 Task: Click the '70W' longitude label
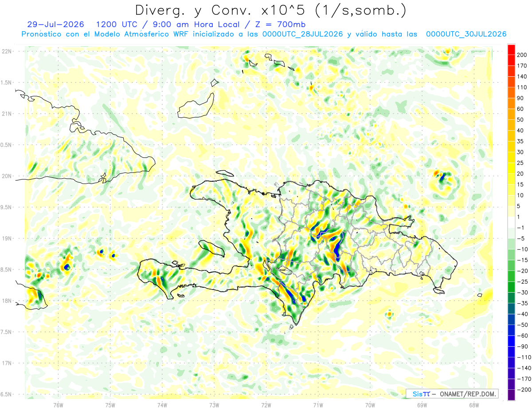[370, 405]
